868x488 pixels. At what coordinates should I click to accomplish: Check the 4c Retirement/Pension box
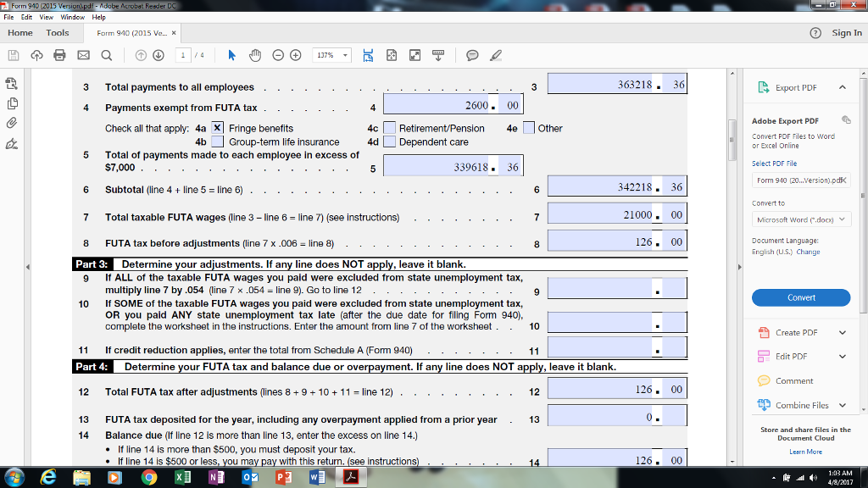(x=389, y=128)
